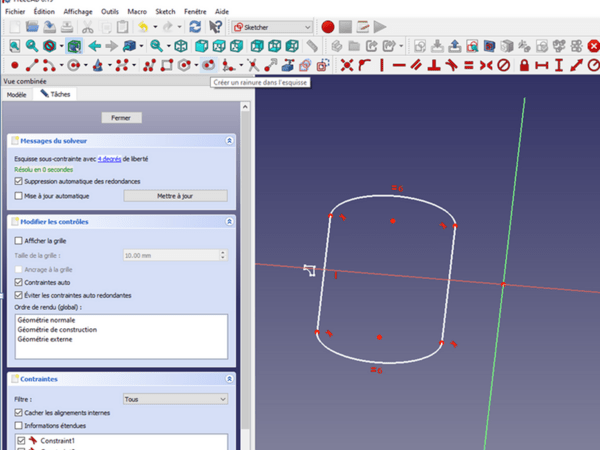The height and width of the screenshot is (450, 600).
Task: Switch to the Modèle tab
Action: (x=16, y=94)
